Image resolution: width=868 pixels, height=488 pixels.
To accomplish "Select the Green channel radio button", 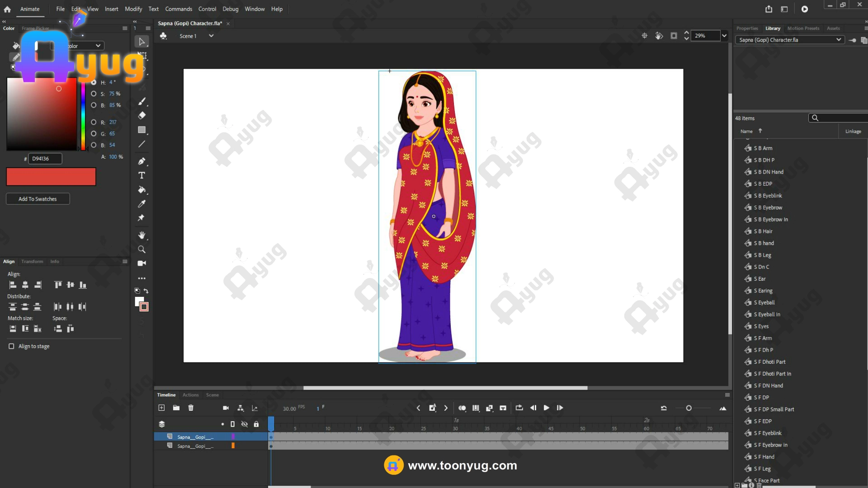I will (x=94, y=134).
